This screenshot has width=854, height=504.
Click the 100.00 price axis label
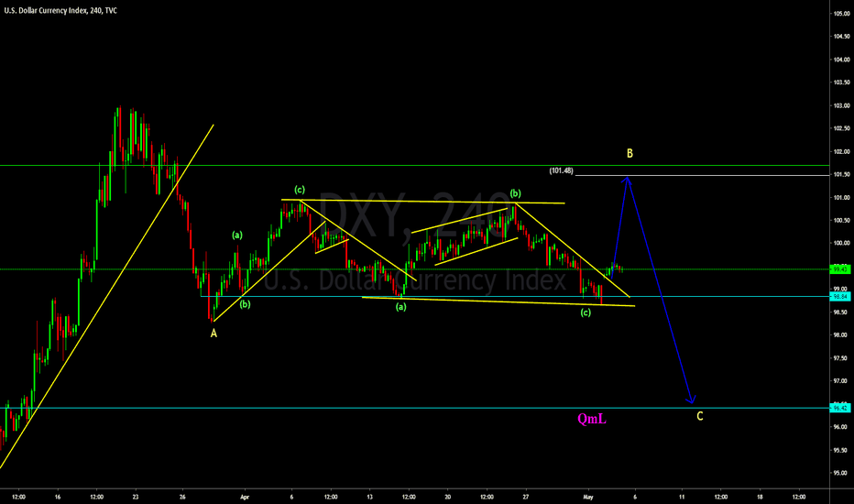(841, 244)
